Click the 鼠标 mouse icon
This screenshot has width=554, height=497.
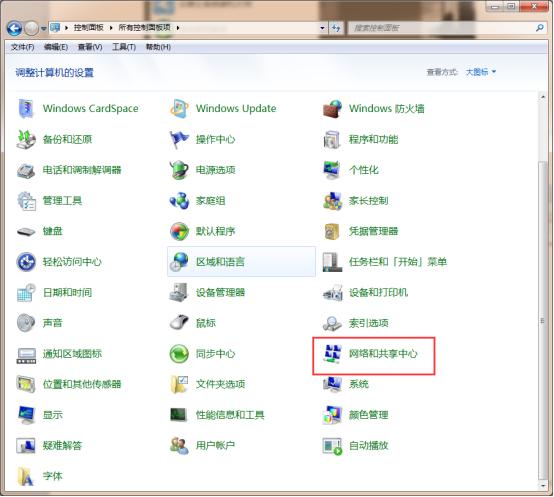pos(179,323)
